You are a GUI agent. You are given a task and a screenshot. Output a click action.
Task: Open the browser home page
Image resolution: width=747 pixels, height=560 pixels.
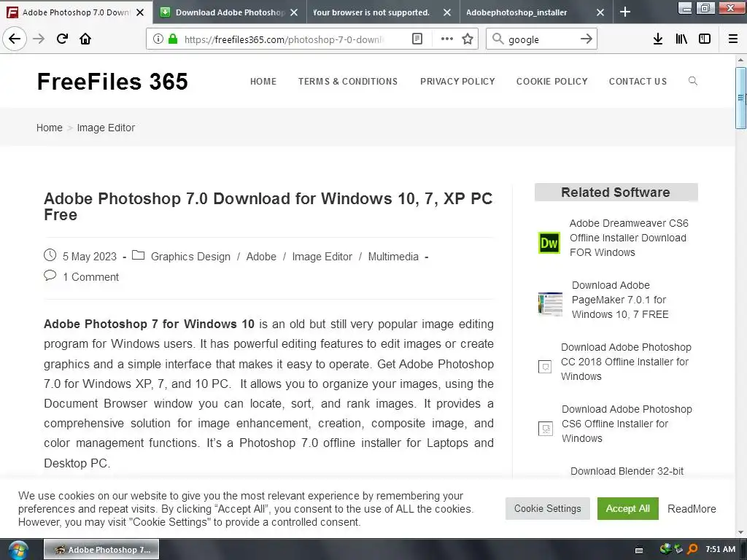tap(85, 39)
